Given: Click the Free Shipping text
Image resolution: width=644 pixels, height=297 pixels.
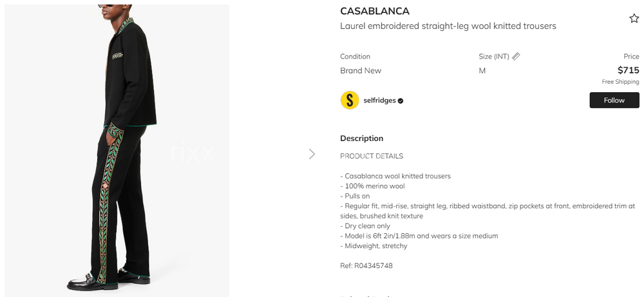Looking at the screenshot, I should tap(620, 82).
